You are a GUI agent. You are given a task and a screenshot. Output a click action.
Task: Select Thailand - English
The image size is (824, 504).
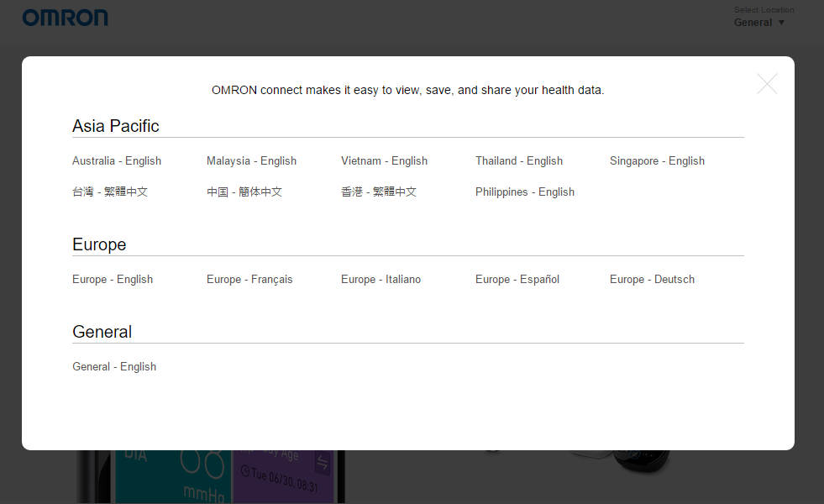point(519,160)
